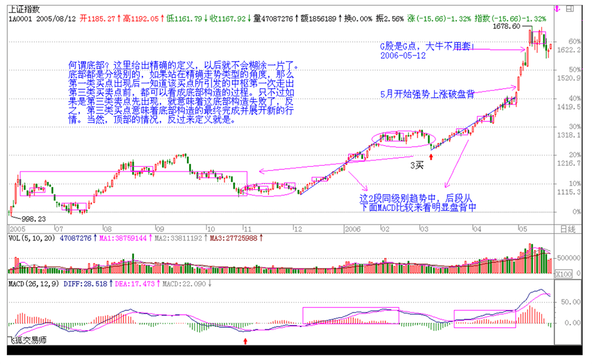
Task: Click the 3买 annotation text
Action: (x=417, y=165)
